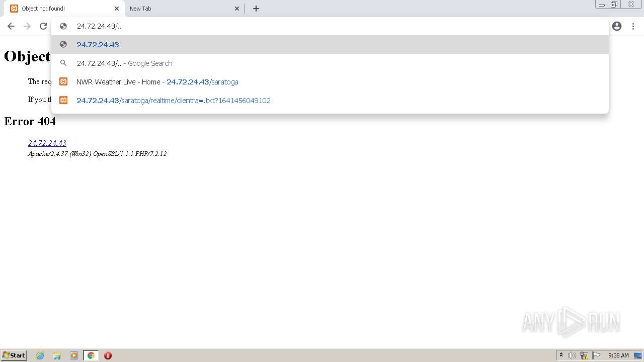Click the Apache/2.4.37 server signature text
Viewport: 644px width, 362px height.
click(x=97, y=154)
